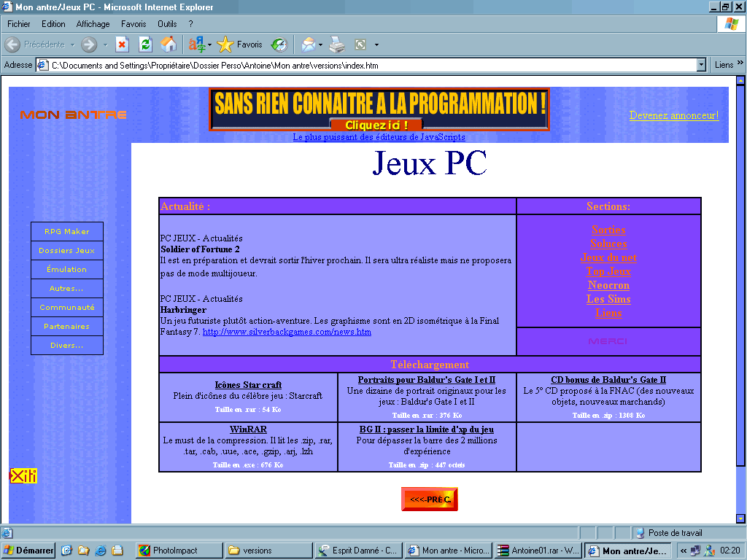The width and height of the screenshot is (747, 560).
Task: Open the Jeux du net link
Action: [608, 257]
